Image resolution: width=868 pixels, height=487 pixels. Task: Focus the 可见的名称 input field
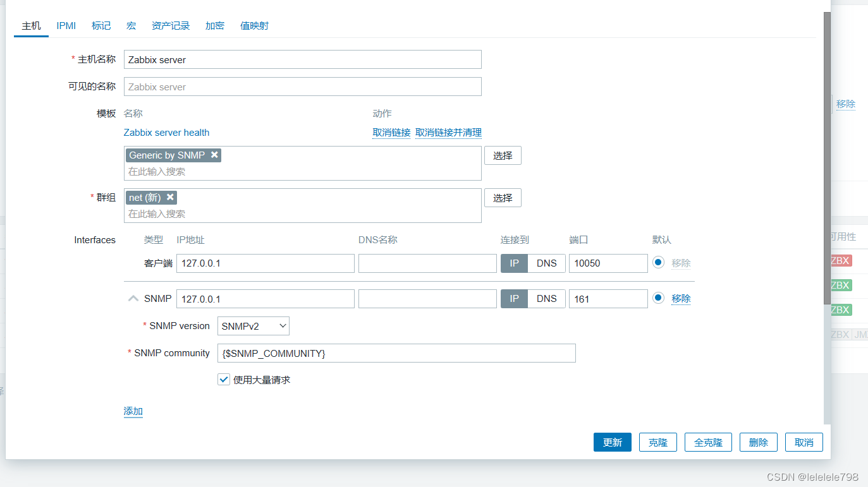303,87
